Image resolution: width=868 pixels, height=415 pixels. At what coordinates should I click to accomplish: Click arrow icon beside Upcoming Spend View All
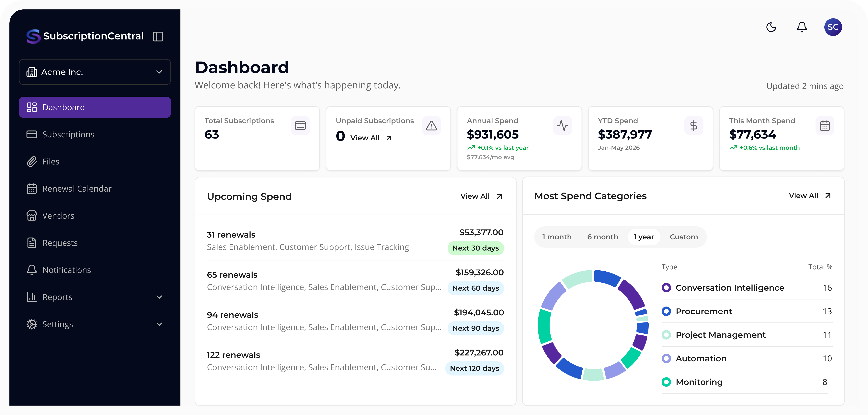pyautogui.click(x=499, y=196)
